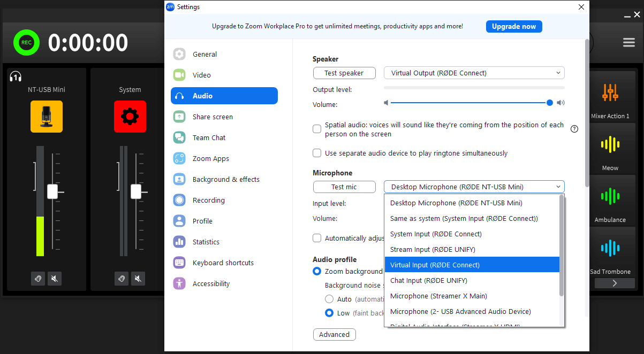Click the NT-USB Mini fader handle
This screenshot has height=354, width=644.
52,191
